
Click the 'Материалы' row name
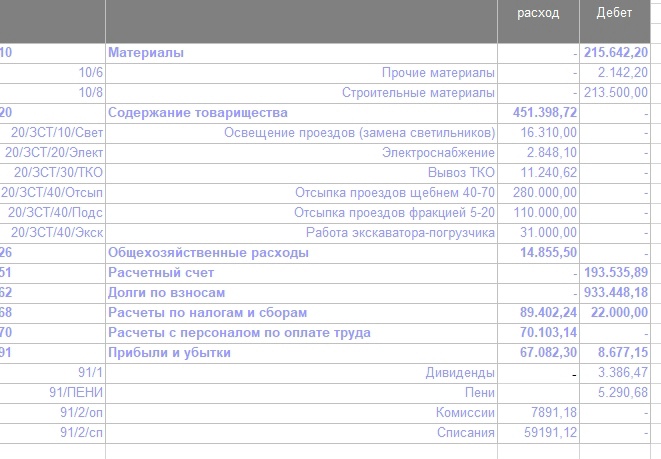click(146, 53)
